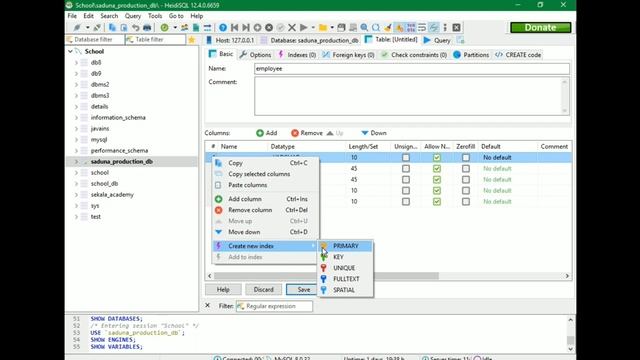Click the yellow open folder toolbar icon
Image resolution: width=640 pixels, height=360 pixels.
click(323, 27)
